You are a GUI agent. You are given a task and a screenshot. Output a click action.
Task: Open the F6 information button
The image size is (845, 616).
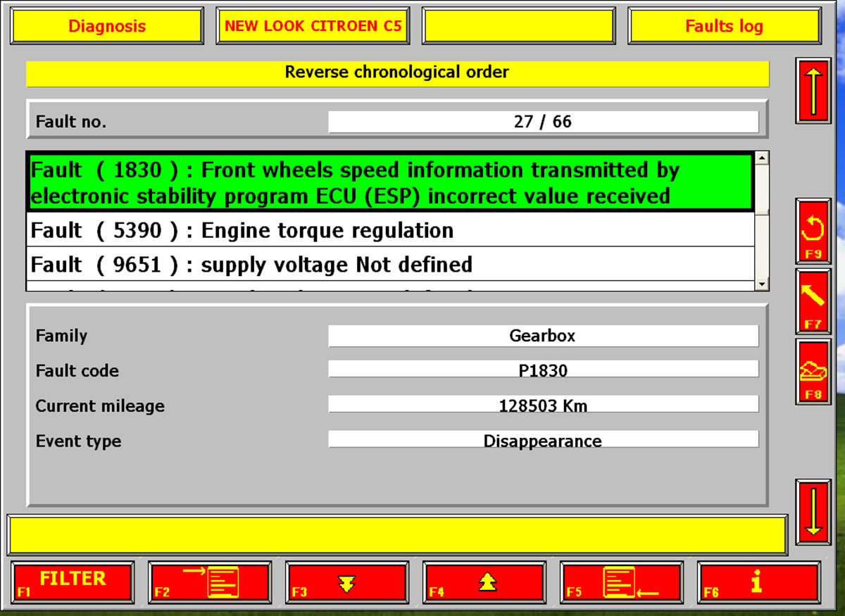[758, 582]
